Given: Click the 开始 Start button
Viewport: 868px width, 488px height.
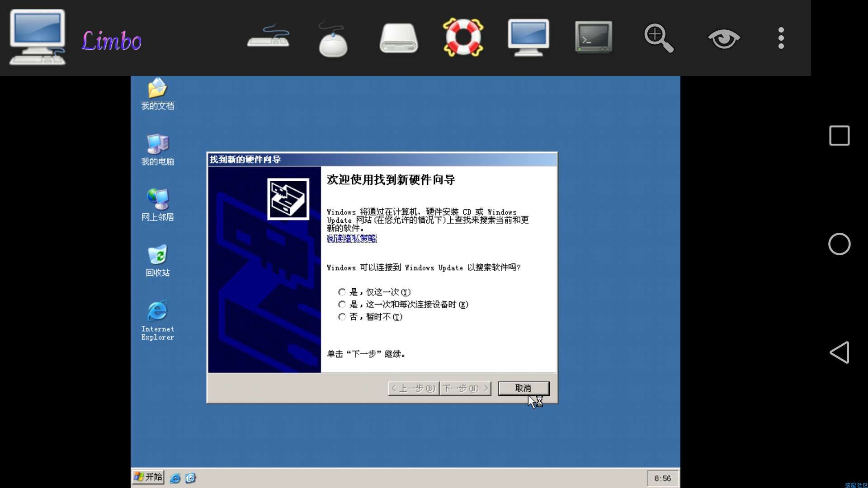Looking at the screenshot, I should 148,477.
